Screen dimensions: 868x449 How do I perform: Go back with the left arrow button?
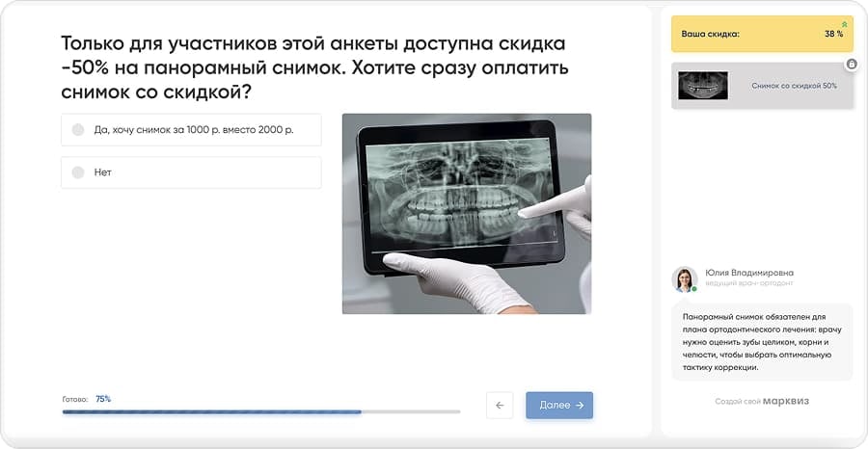(x=500, y=406)
